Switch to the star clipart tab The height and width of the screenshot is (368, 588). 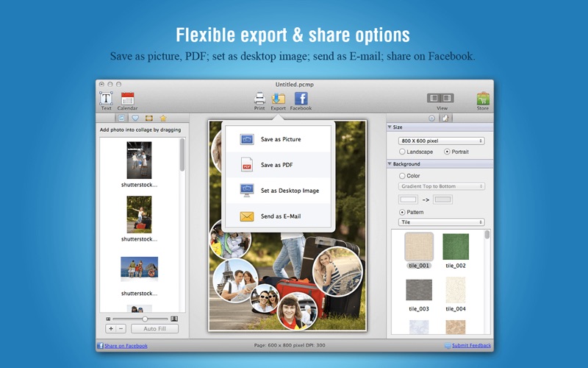pyautogui.click(x=163, y=118)
